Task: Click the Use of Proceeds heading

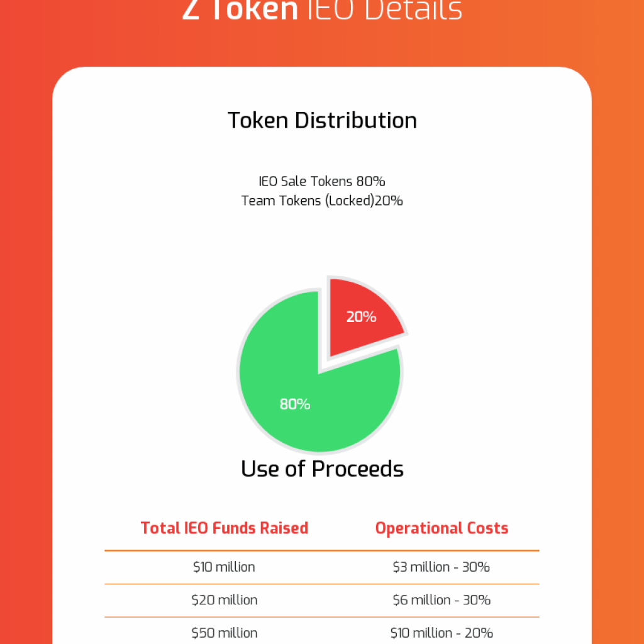Action: pyautogui.click(x=322, y=469)
